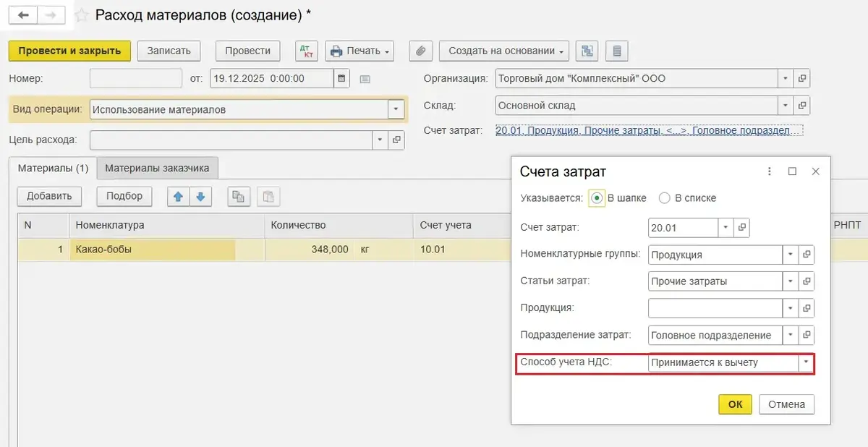This screenshot has width=868, height=447.
Task: Select the Материалы (1) tab
Action: 53,168
